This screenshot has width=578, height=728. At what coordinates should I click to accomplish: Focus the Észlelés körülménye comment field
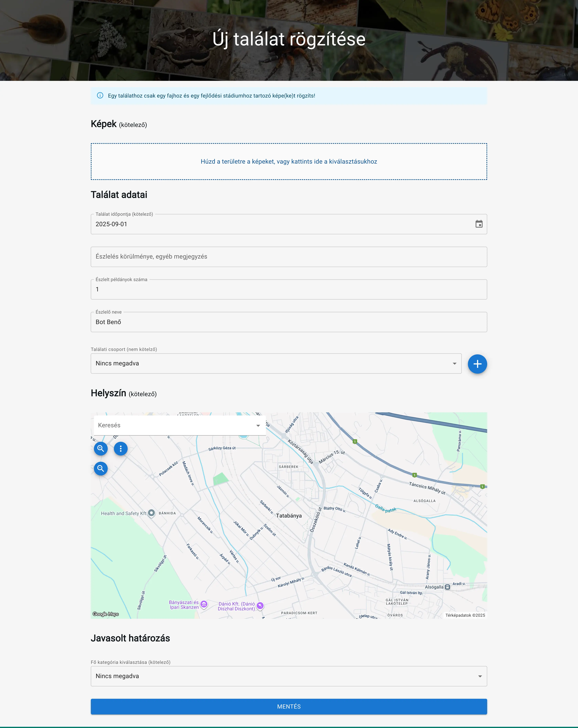289,257
